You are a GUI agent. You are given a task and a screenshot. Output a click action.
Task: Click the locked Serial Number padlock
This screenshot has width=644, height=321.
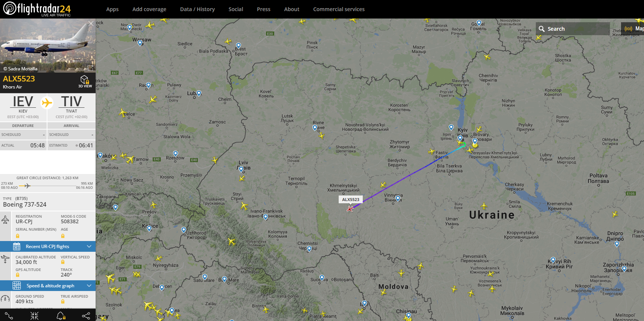click(x=17, y=236)
